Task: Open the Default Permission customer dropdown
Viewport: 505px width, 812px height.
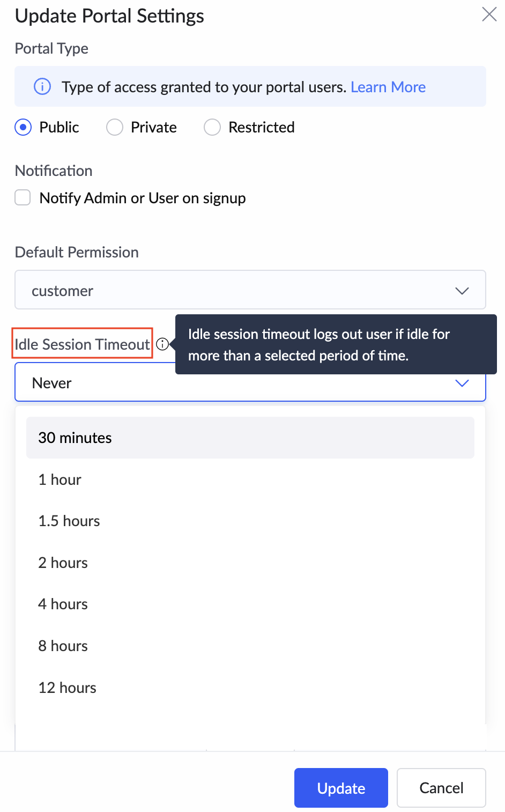Action: (x=250, y=290)
